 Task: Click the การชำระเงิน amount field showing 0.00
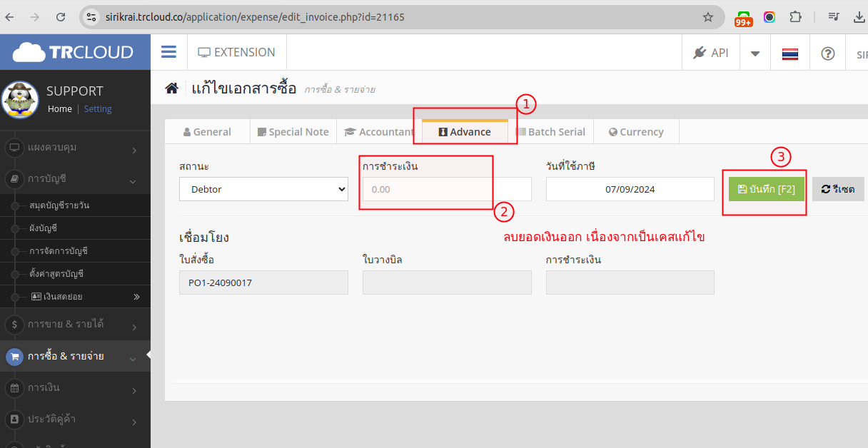[447, 189]
